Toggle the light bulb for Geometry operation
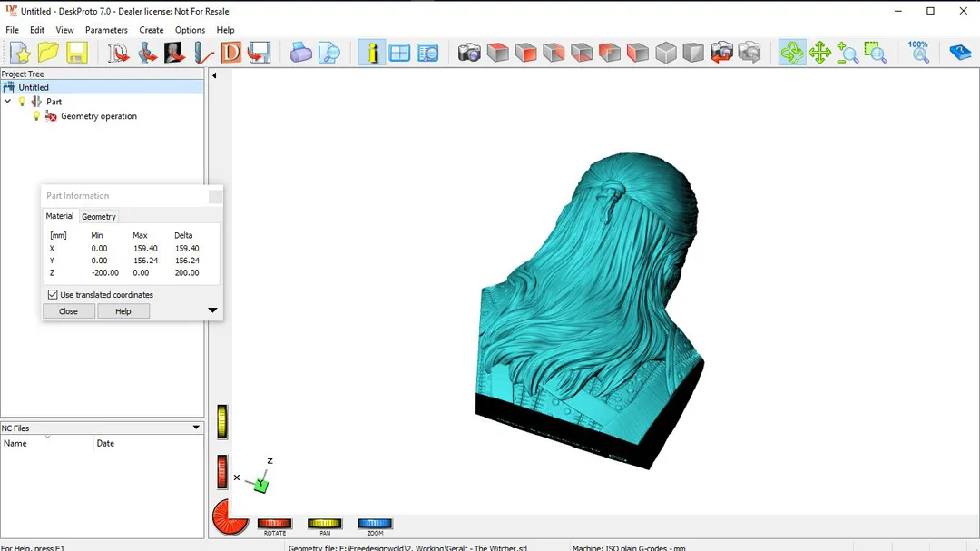Viewport: 980px width, 551px height. click(x=36, y=116)
